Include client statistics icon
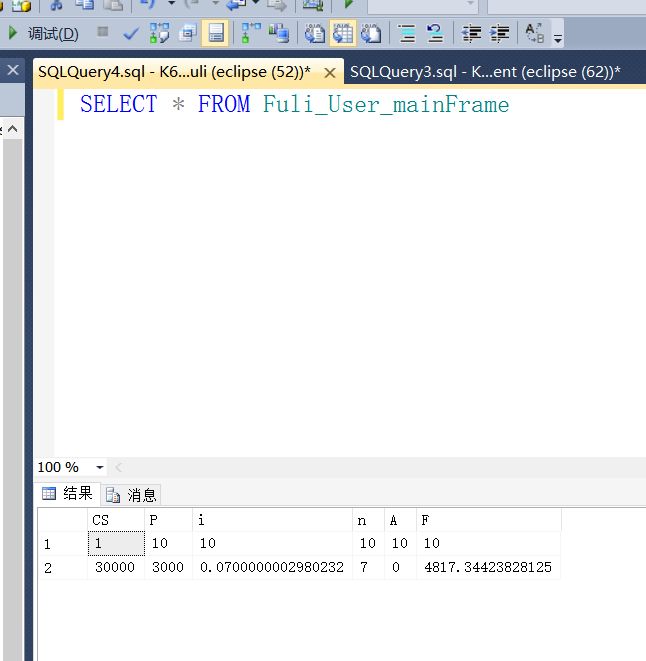 click(x=279, y=33)
